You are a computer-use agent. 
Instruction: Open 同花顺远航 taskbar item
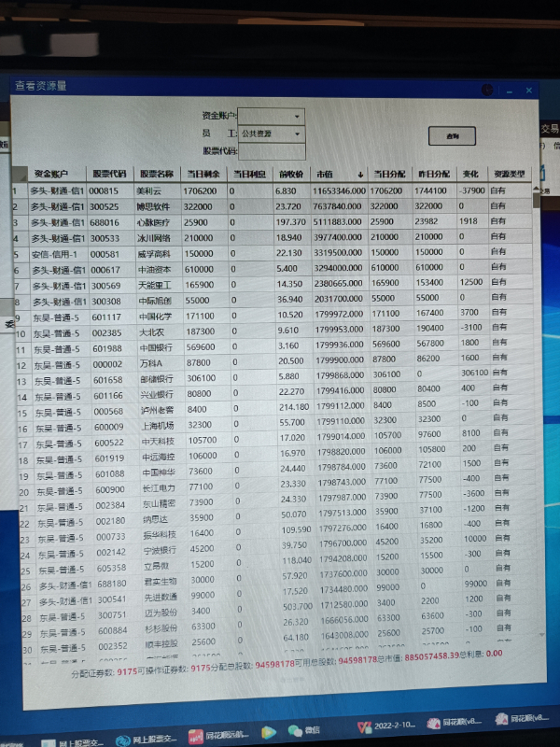tap(219, 735)
